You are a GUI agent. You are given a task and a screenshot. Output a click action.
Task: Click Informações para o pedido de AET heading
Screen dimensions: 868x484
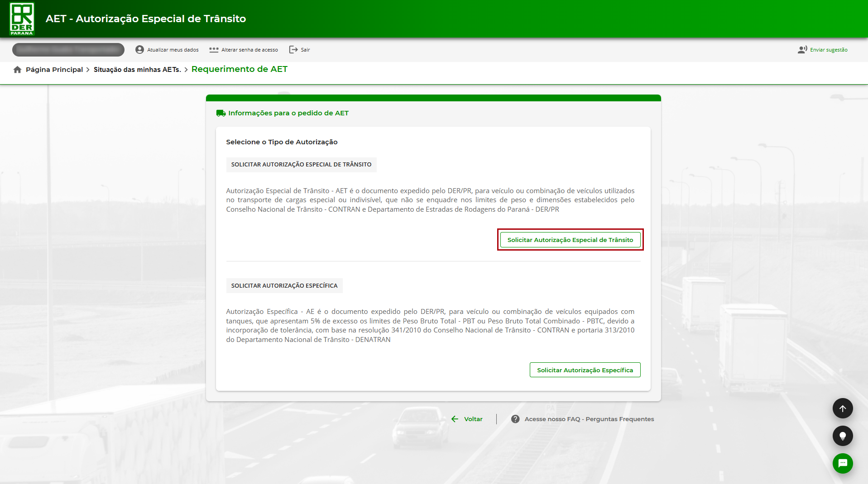pos(288,113)
